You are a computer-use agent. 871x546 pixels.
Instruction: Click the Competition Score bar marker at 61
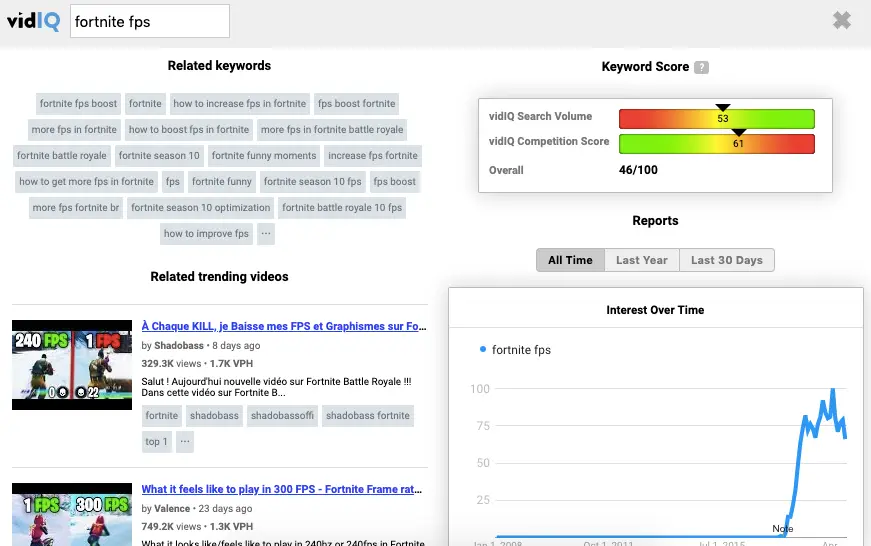738,133
